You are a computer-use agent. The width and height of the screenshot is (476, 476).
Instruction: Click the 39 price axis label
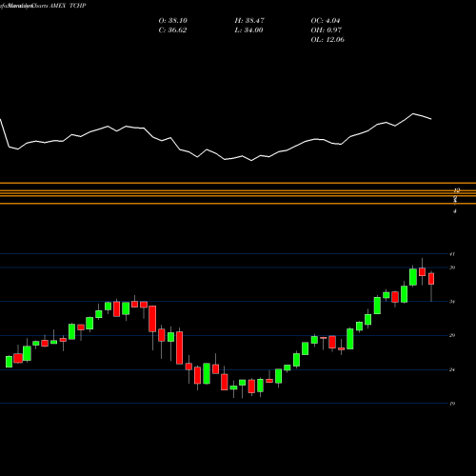tap(452, 268)
